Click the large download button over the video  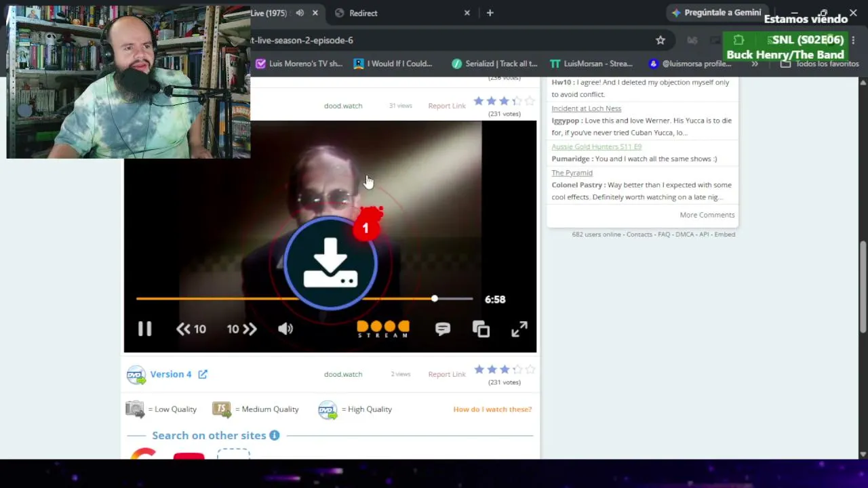tap(330, 263)
